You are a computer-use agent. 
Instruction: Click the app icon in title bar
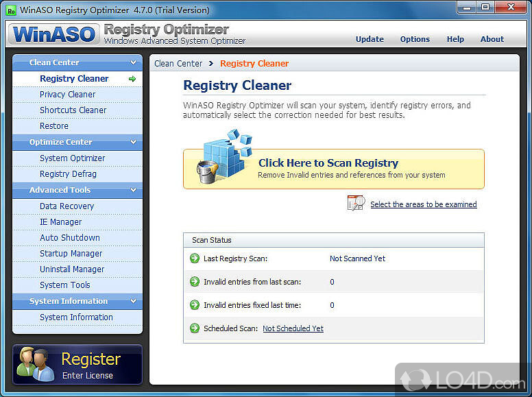click(11, 11)
